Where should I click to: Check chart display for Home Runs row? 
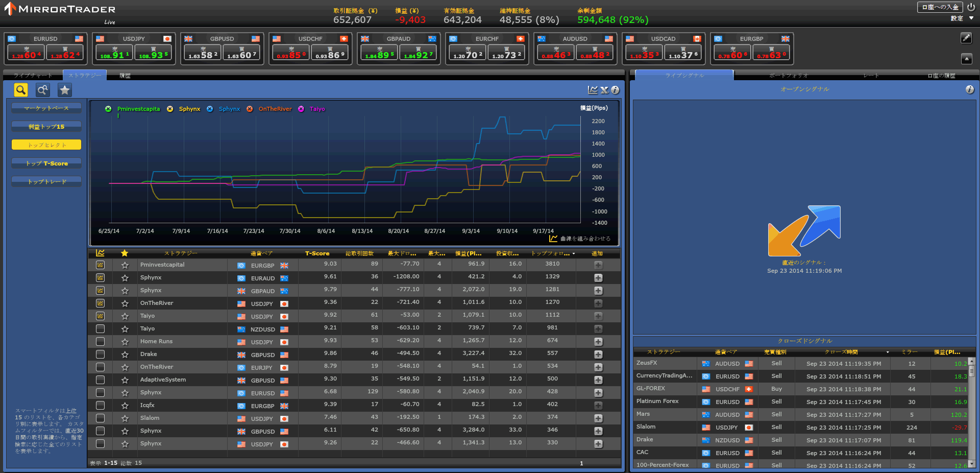coord(100,342)
